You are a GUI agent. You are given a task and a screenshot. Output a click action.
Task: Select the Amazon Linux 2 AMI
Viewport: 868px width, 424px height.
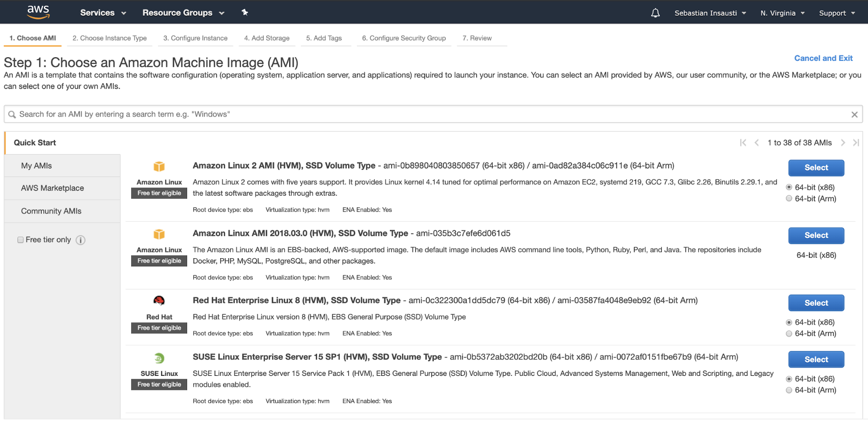point(816,168)
